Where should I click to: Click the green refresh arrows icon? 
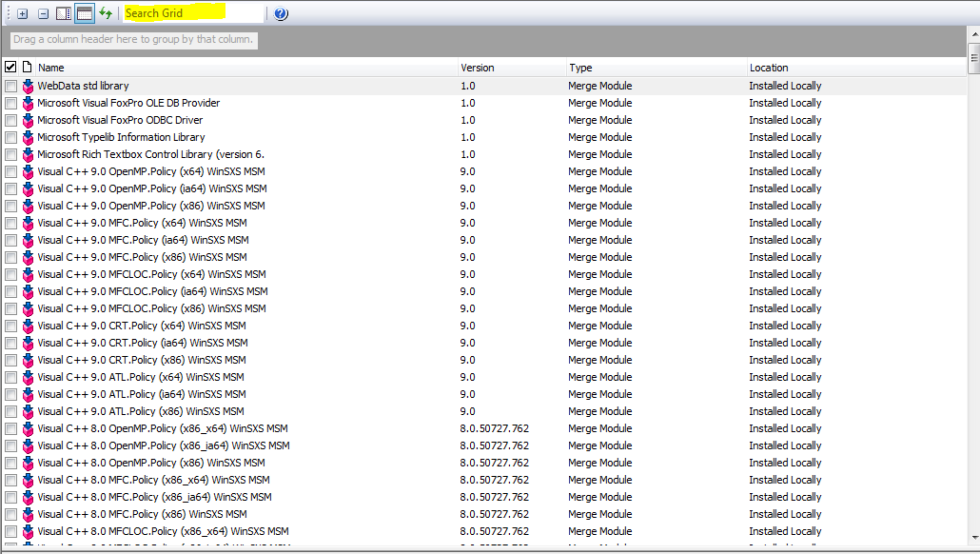pos(106,14)
